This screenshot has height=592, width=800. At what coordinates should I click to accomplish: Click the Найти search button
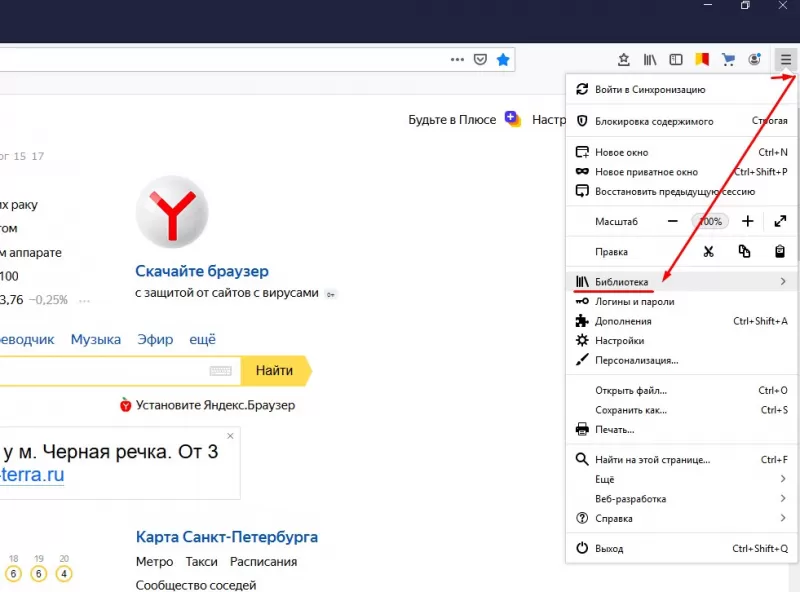pos(275,370)
